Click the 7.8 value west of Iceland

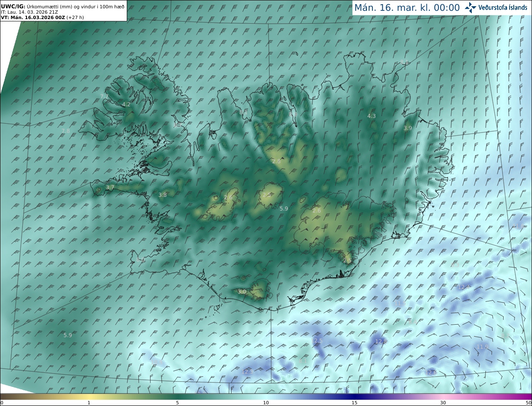coord(66,131)
